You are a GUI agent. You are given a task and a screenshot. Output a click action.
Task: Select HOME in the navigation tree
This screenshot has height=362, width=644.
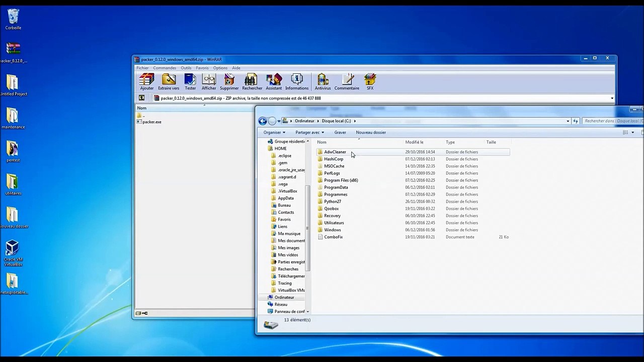[x=280, y=148]
